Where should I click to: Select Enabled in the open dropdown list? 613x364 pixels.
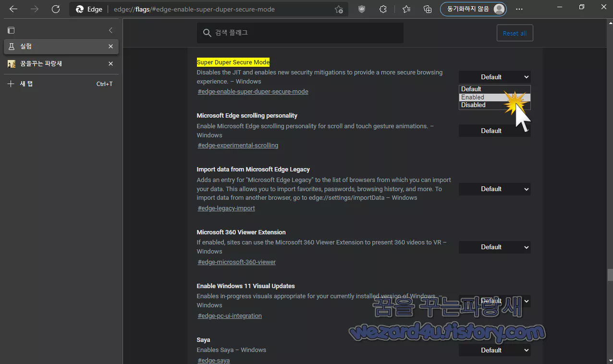pyautogui.click(x=495, y=97)
